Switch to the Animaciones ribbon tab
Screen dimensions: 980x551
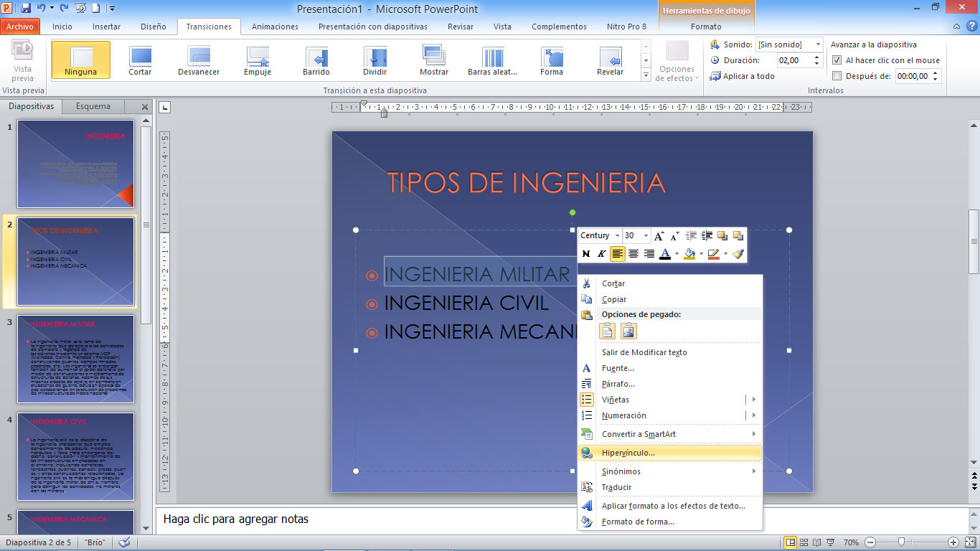273,27
